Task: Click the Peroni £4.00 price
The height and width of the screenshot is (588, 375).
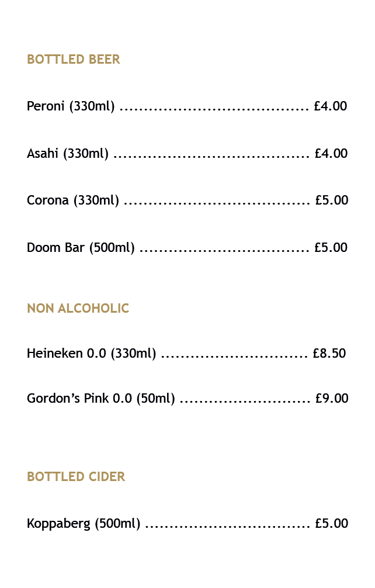Action: click(331, 106)
